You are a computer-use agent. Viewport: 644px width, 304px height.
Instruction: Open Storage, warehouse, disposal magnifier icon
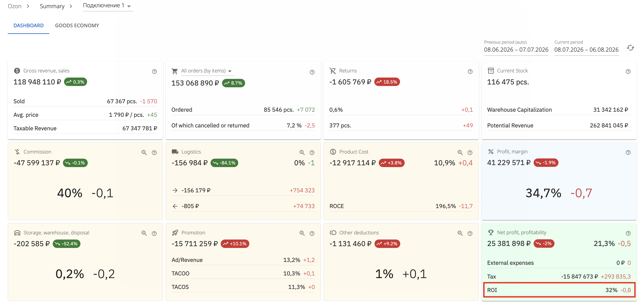point(144,233)
